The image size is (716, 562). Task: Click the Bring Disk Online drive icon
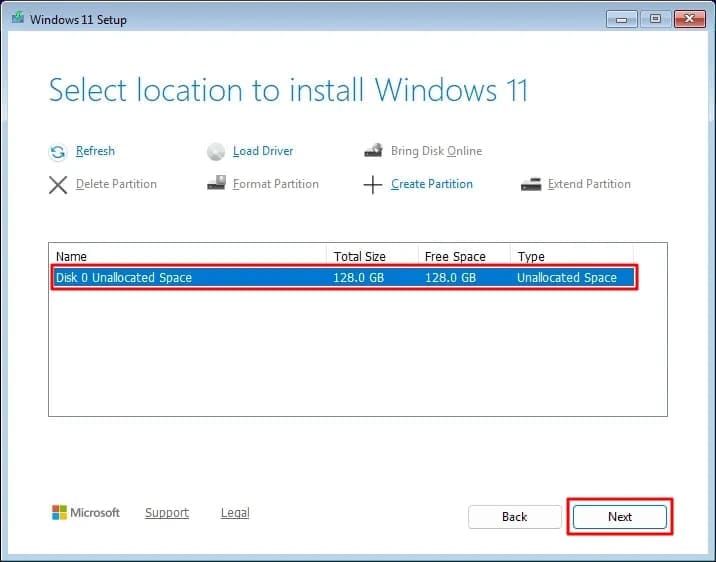tap(373, 150)
